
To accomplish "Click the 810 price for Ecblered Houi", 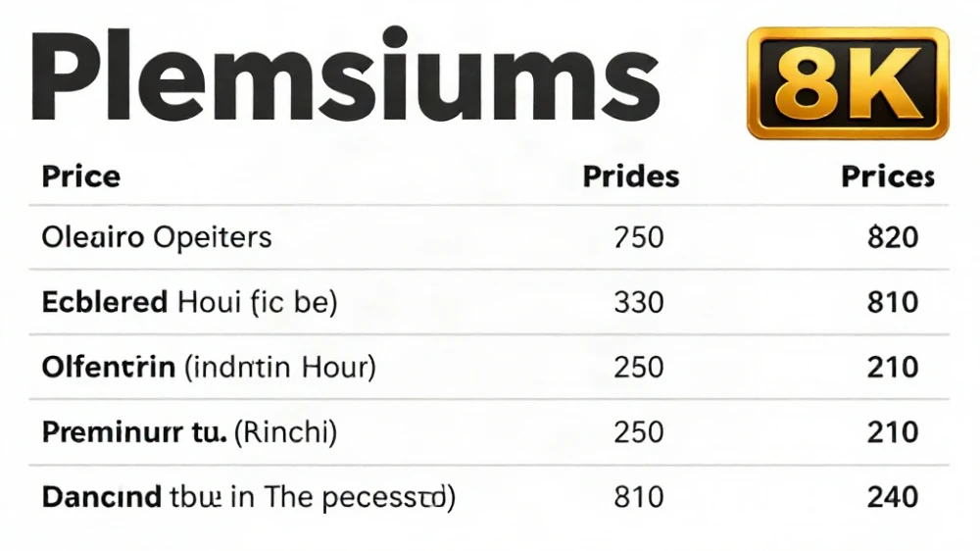I will (893, 303).
